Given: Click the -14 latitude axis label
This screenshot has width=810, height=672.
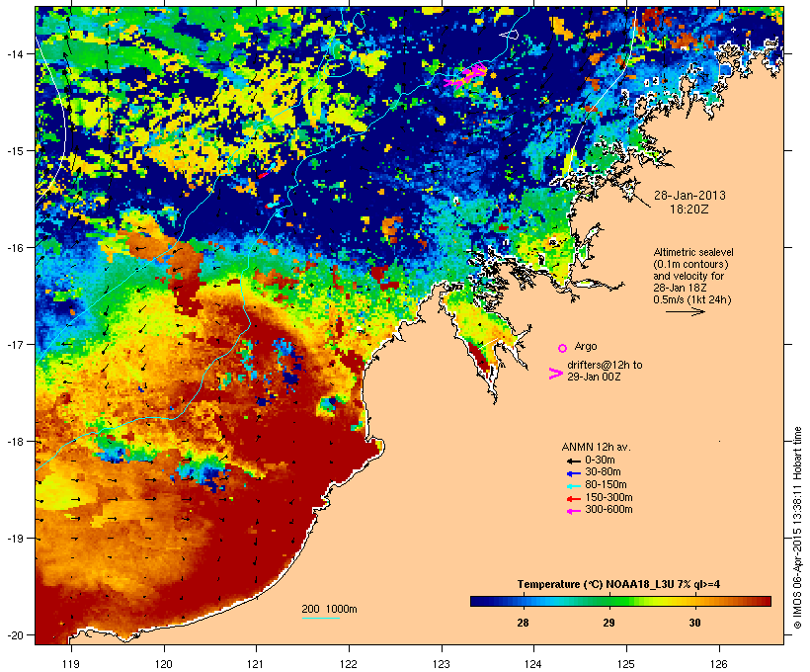Looking at the screenshot, I should [x=14, y=53].
